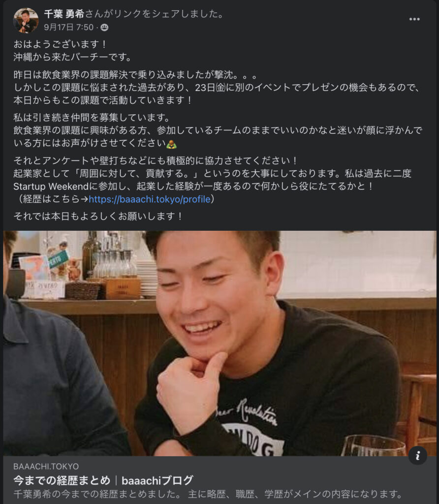Click the wine glass in the preview photo
The width and height of the screenshot is (439, 504).
click(374, 445)
